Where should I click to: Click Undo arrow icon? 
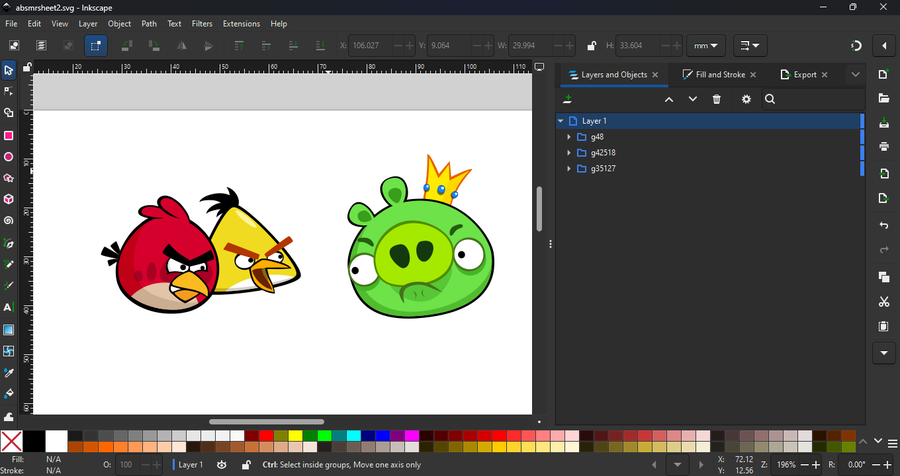(x=884, y=226)
